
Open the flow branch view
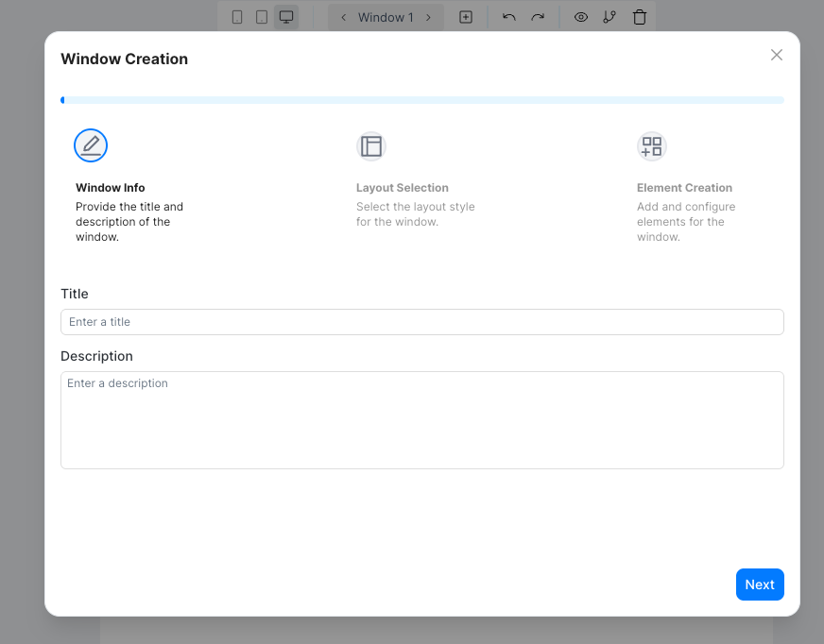[609, 16]
